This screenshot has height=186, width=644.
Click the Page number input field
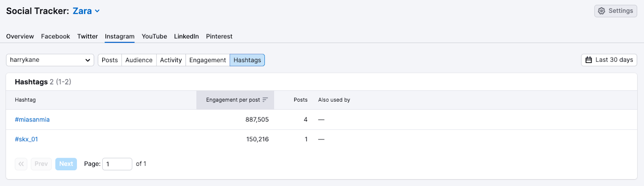117,164
